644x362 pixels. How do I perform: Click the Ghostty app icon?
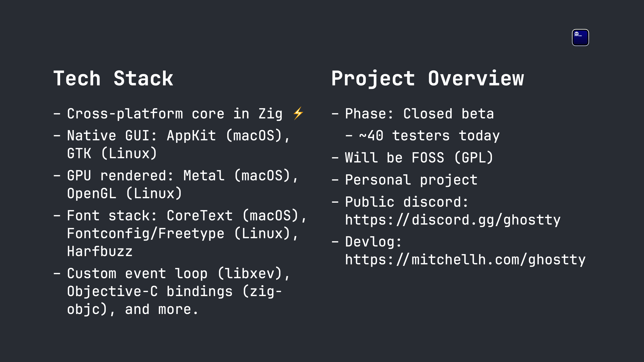(x=580, y=38)
